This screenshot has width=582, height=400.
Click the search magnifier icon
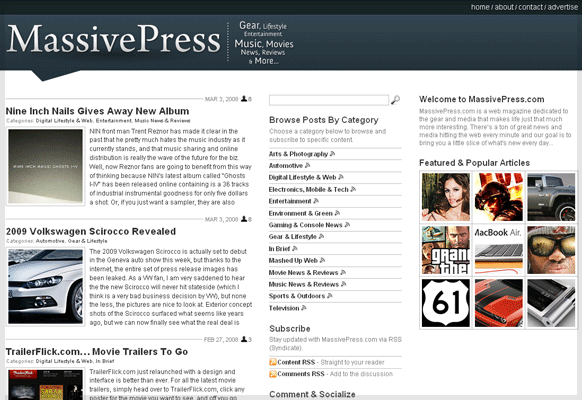coord(395,100)
